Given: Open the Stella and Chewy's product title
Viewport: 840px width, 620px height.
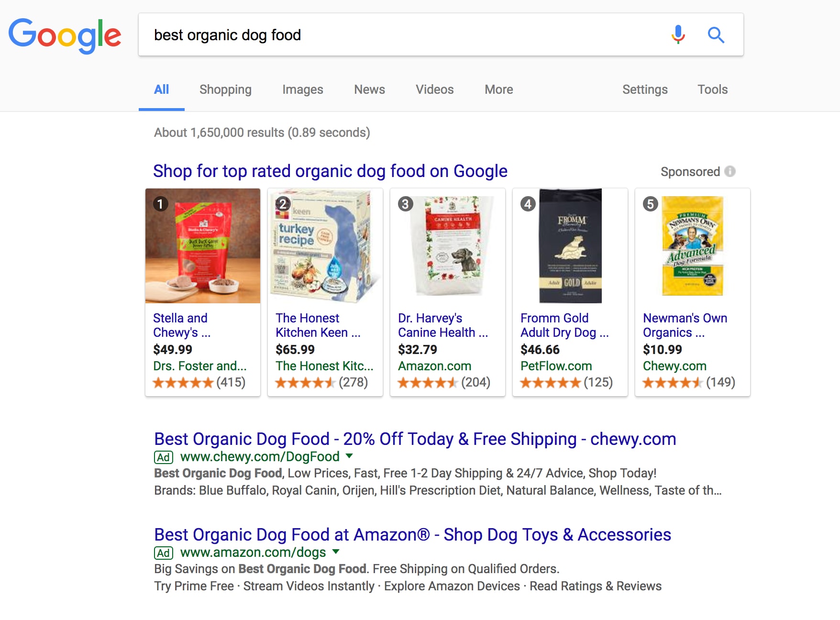Looking at the screenshot, I should click(182, 325).
